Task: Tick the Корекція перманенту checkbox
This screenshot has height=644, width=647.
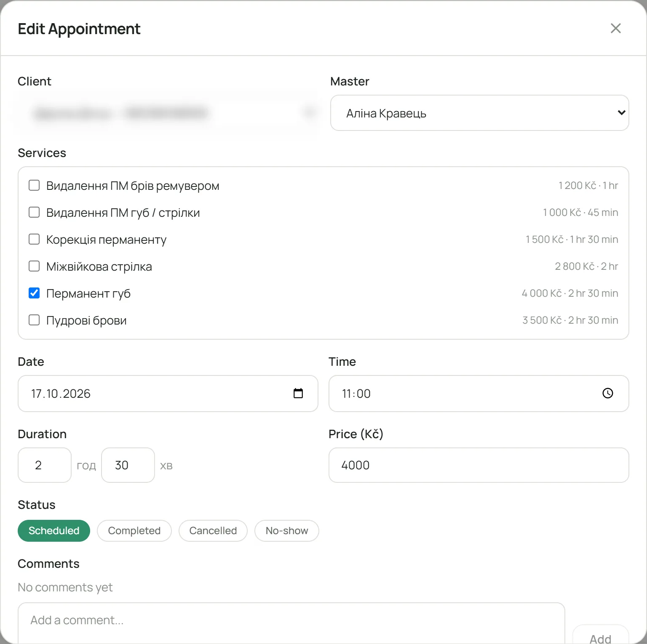Action: [34, 239]
